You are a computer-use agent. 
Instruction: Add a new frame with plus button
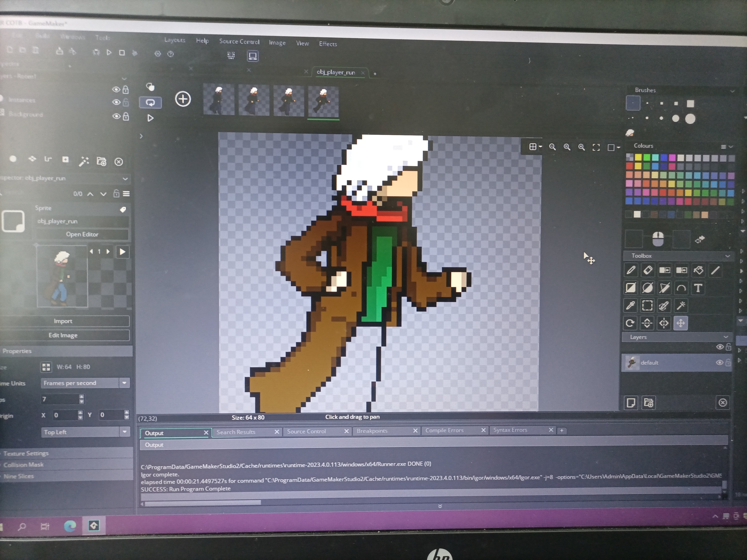[183, 99]
